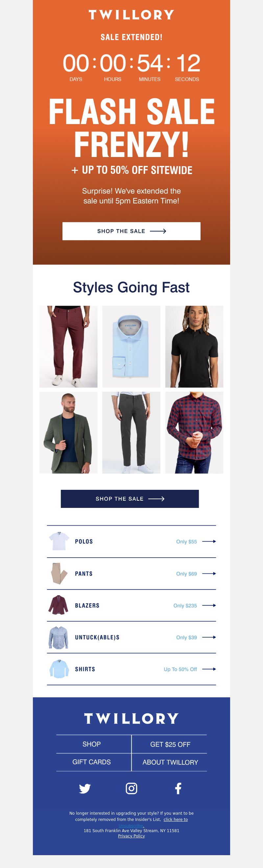
Task: Click the white Shop The Sale button
Action: click(x=131, y=231)
